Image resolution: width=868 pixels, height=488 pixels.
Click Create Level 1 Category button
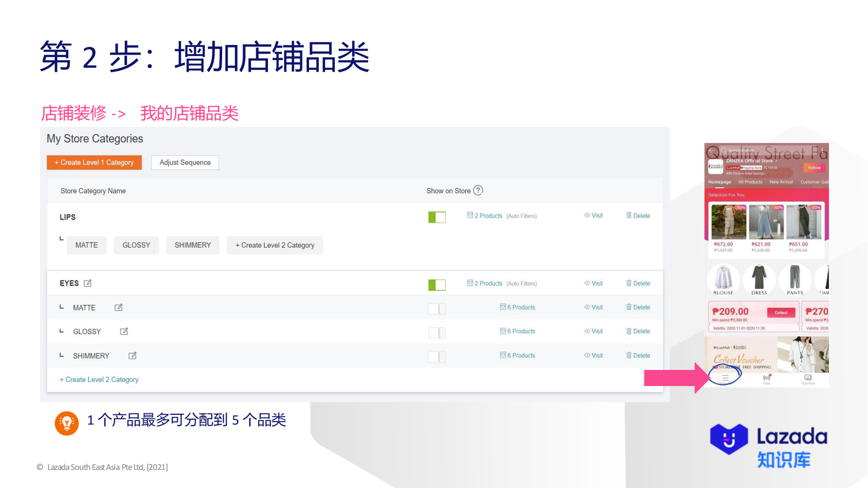pyautogui.click(x=94, y=163)
